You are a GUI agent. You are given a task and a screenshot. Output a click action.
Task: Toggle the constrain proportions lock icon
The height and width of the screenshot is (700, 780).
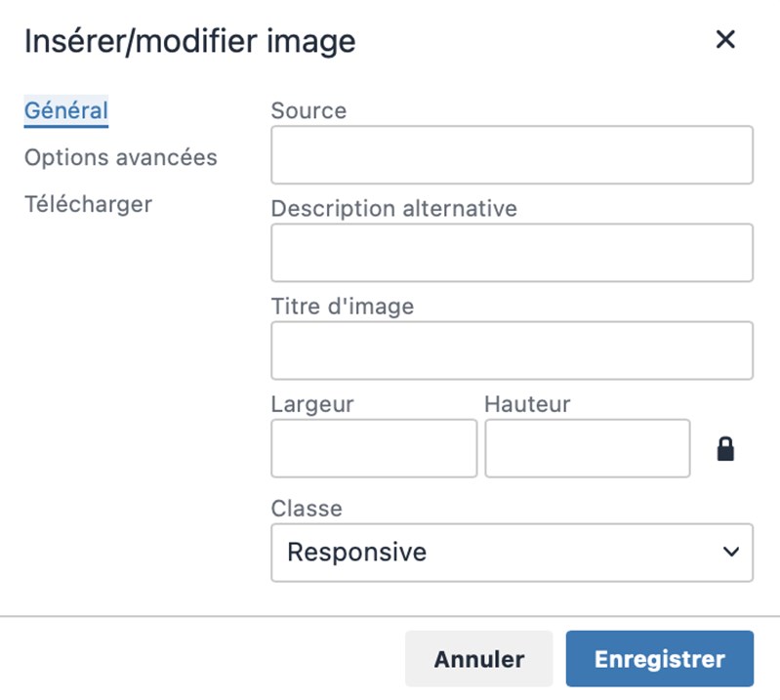[725, 449]
